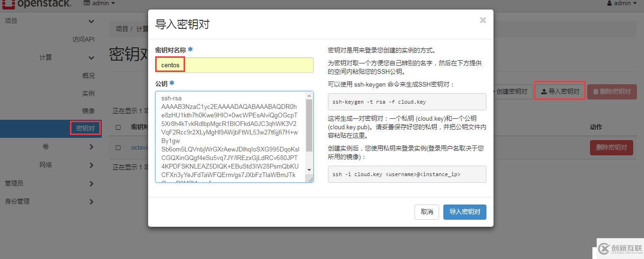Click the red 删除密钥对 toolbar button
This screenshot has width=644, height=259.
click(612, 92)
